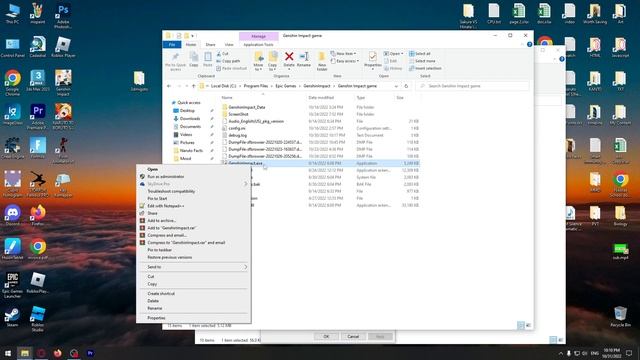Select Add to archive... entry
This screenshot has width=640, height=360.
click(x=162, y=221)
